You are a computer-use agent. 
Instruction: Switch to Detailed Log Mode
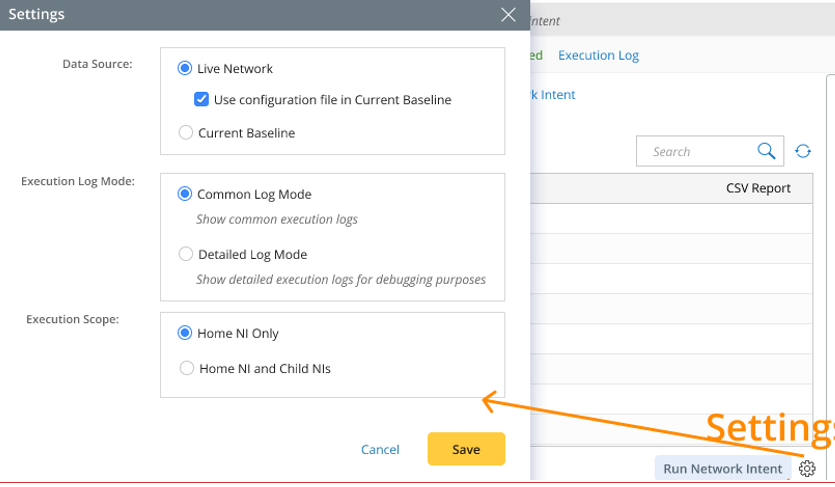click(185, 255)
